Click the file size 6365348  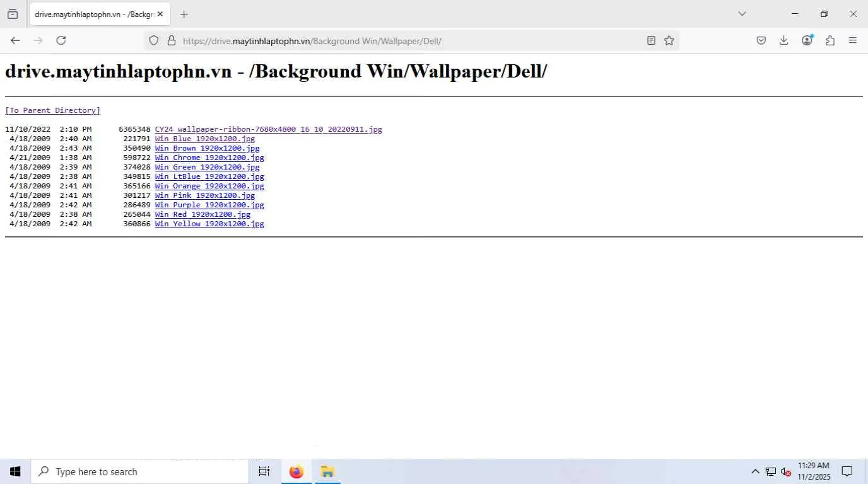(134, 129)
